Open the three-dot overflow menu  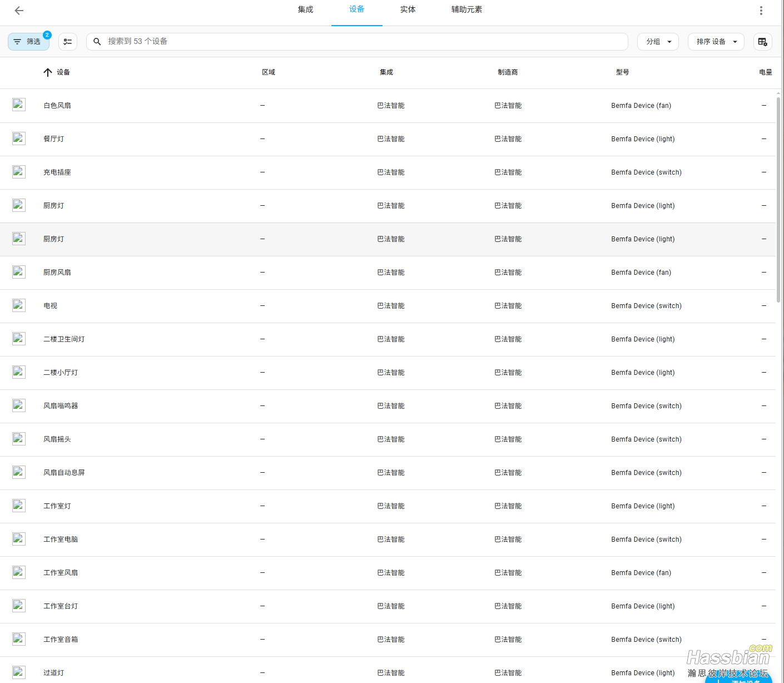(761, 11)
